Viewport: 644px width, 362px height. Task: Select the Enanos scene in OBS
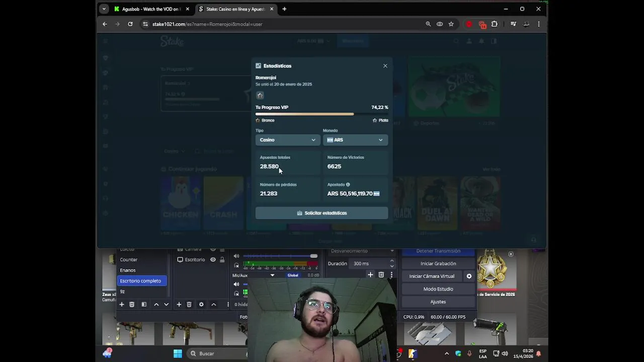(x=142, y=270)
